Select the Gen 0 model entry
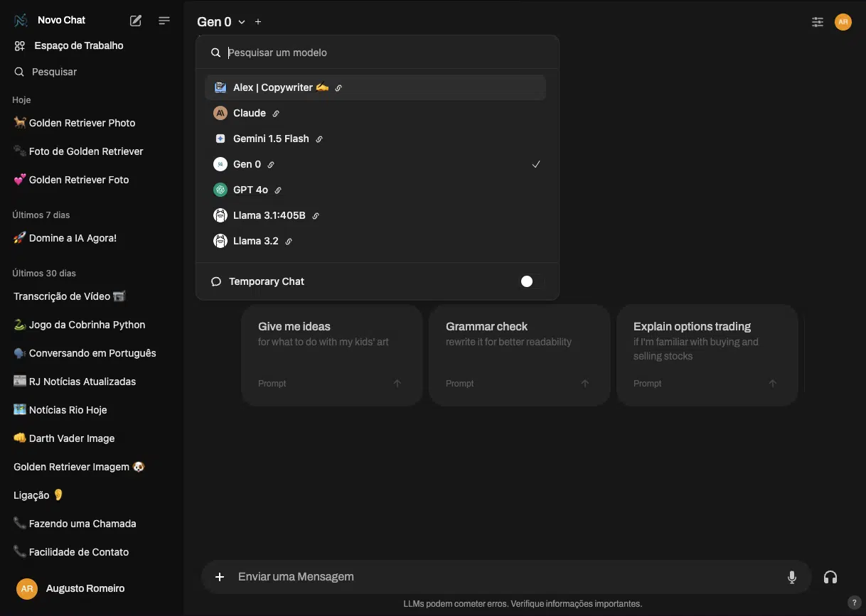Image resolution: width=866 pixels, height=616 pixels. (x=375, y=164)
